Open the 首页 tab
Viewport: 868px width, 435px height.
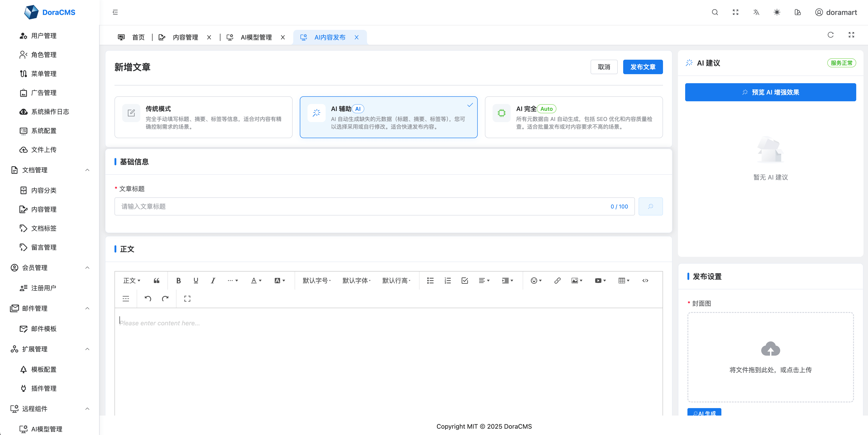tap(138, 37)
